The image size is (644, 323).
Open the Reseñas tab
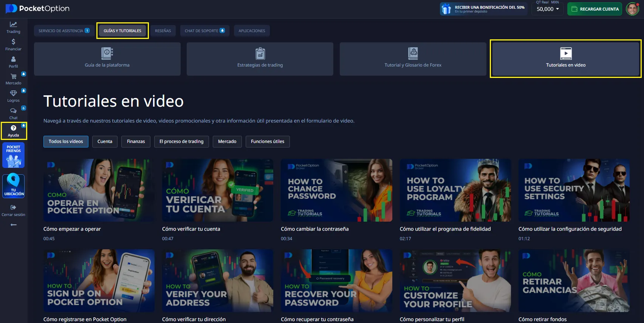pyautogui.click(x=163, y=31)
